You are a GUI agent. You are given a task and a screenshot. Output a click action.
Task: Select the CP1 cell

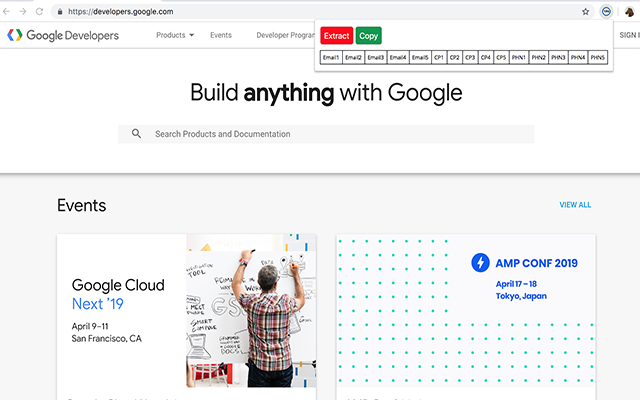(439, 58)
